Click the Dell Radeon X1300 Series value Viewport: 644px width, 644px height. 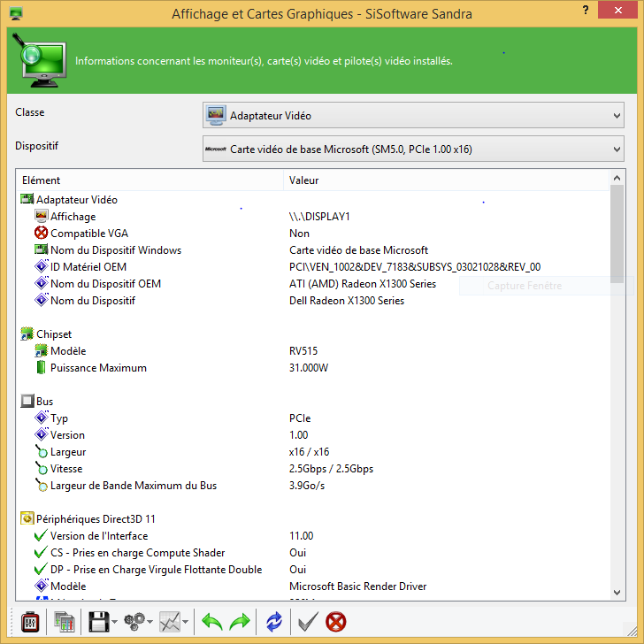(x=347, y=301)
